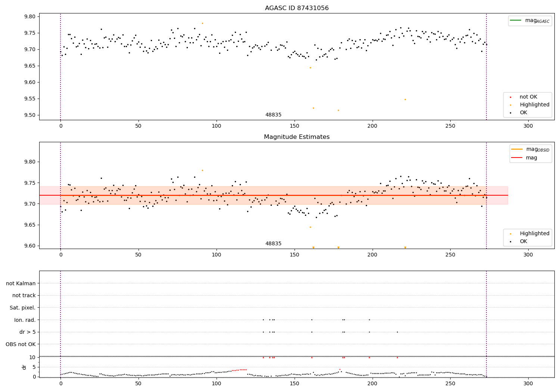Click the orange downward triangle near x=221 in middle plot

coord(405,248)
